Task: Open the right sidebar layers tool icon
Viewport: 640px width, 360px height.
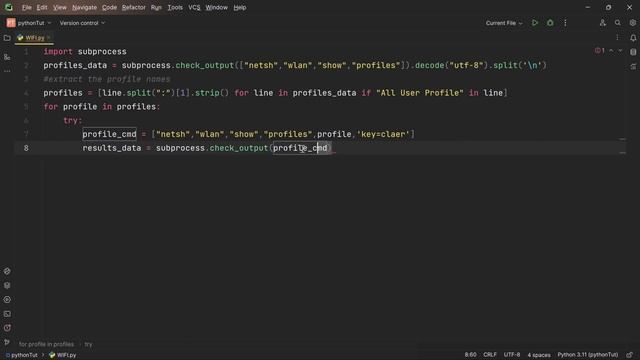Action: pos(633,66)
